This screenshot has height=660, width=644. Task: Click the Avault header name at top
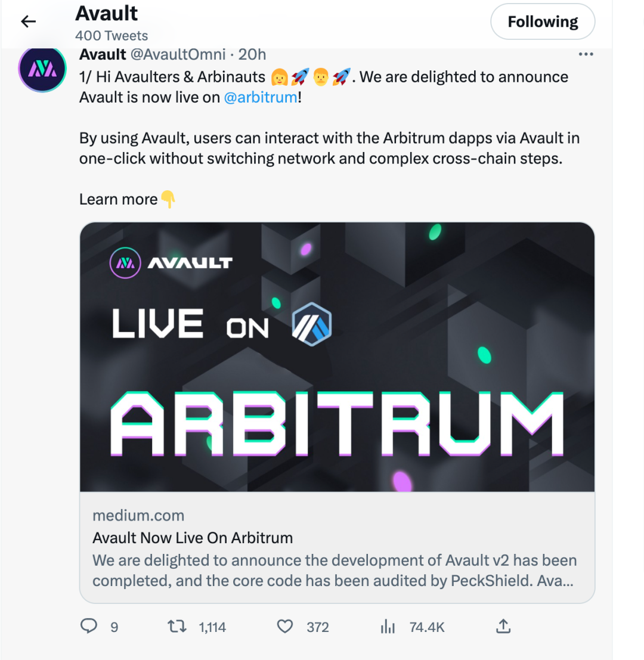point(106,13)
